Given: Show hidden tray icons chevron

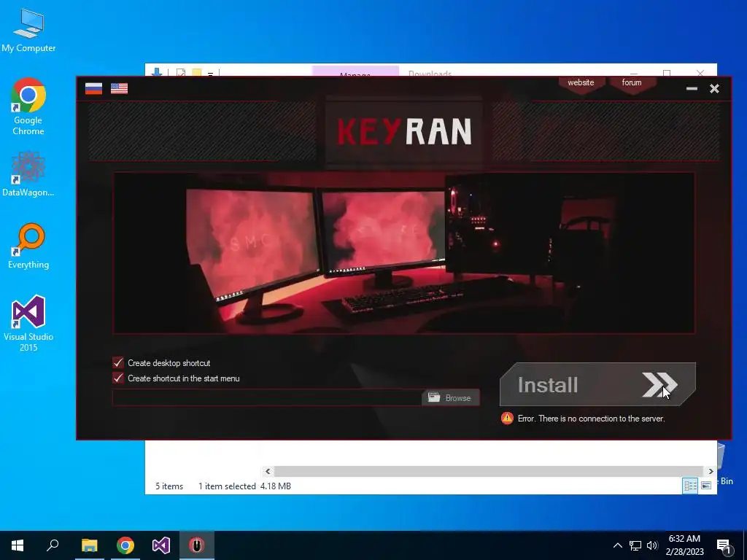Looking at the screenshot, I should point(617,545).
